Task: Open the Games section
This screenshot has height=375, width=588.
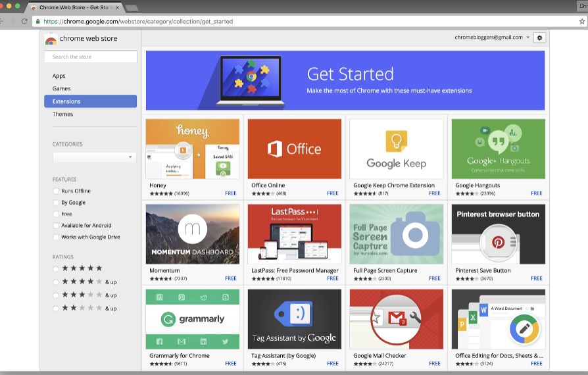Action: [x=62, y=89]
